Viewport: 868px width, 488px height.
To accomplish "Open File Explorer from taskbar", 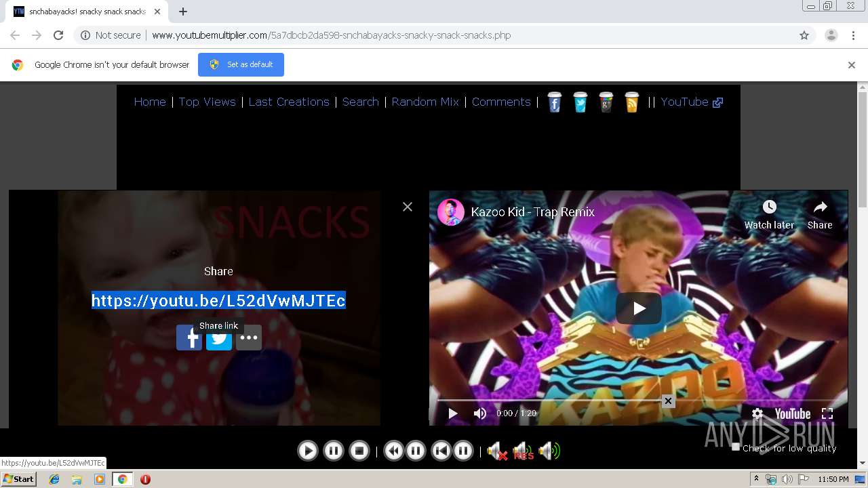I will point(77,479).
